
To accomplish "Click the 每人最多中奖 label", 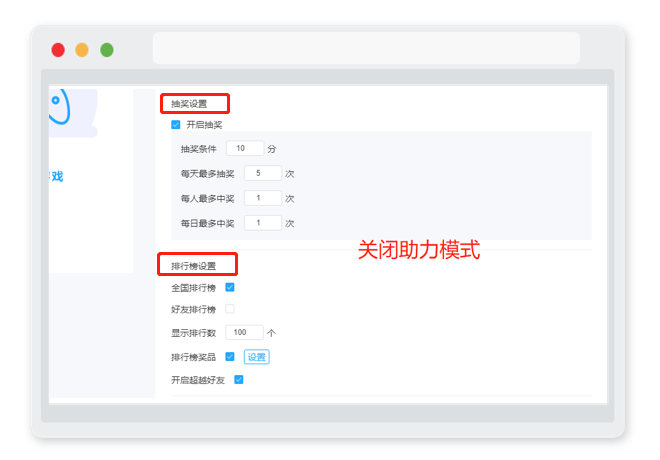I will pos(208,199).
